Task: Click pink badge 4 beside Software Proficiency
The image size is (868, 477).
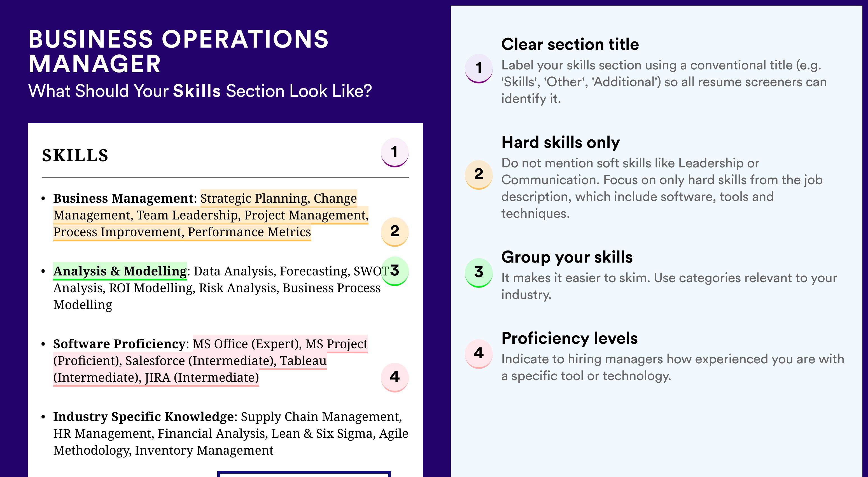Action: pos(395,377)
